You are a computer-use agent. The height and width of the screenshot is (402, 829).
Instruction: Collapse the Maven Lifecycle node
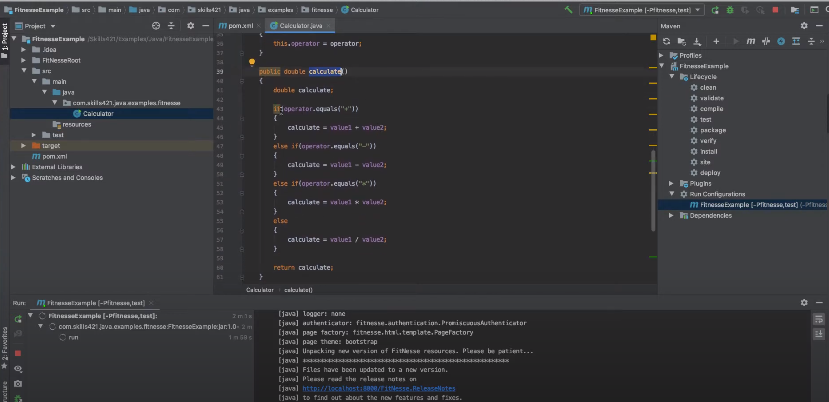(x=671, y=77)
